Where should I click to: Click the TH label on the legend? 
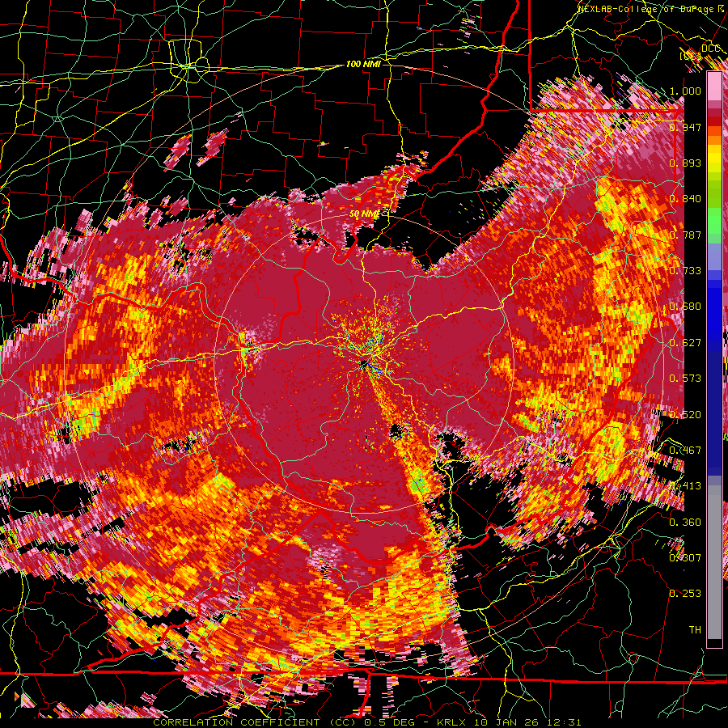695,629
